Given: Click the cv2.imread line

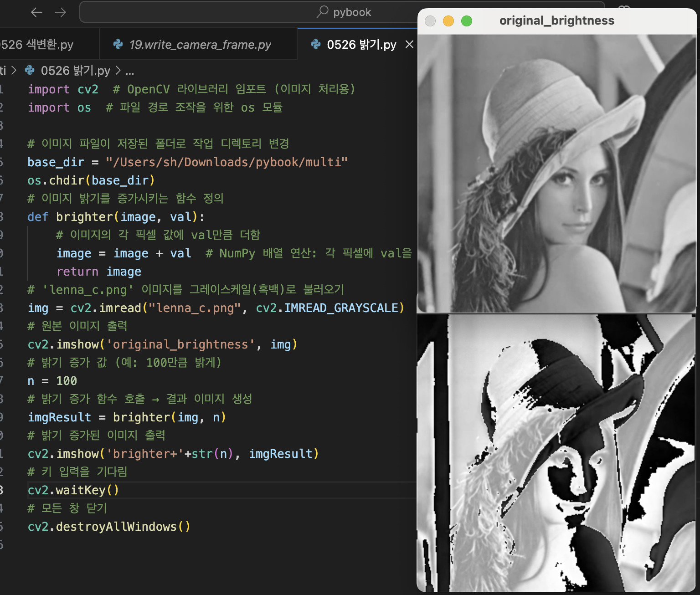Looking at the screenshot, I should pyautogui.click(x=216, y=308).
